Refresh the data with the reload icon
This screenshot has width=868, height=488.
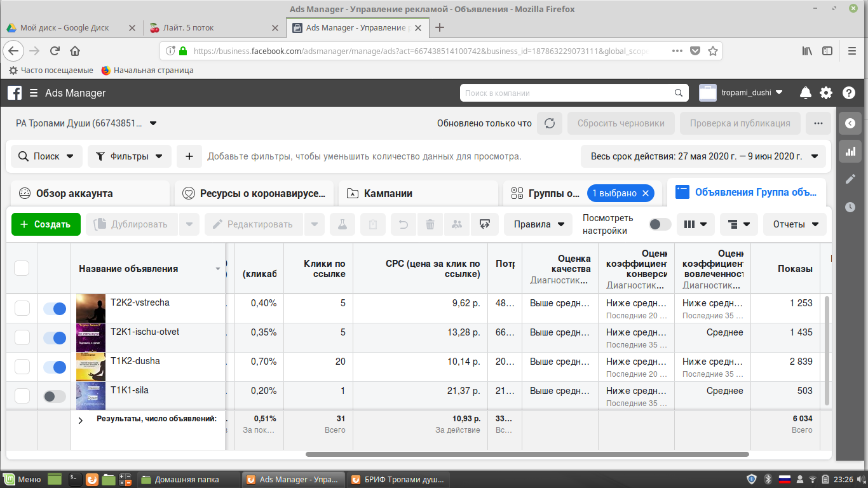[x=550, y=123]
